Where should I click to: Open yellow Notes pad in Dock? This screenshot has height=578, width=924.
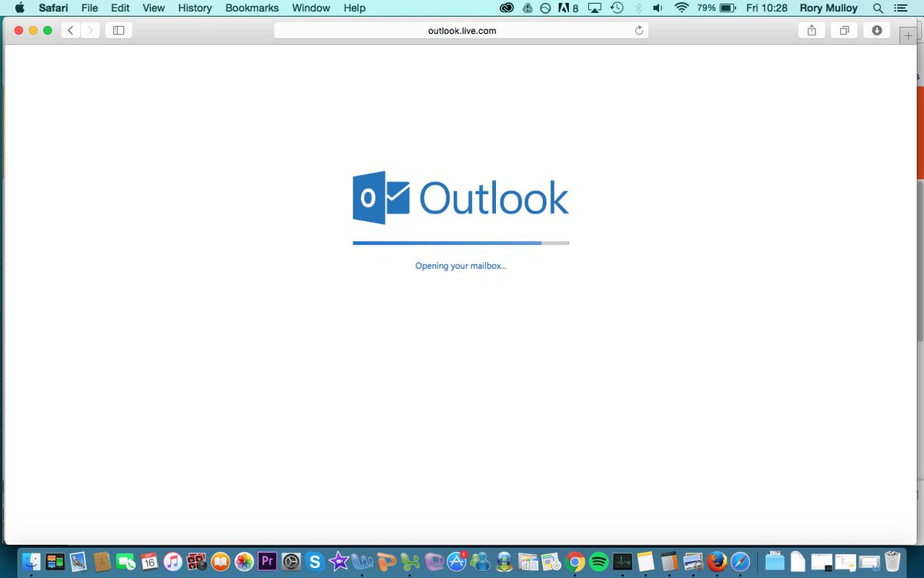(x=645, y=561)
